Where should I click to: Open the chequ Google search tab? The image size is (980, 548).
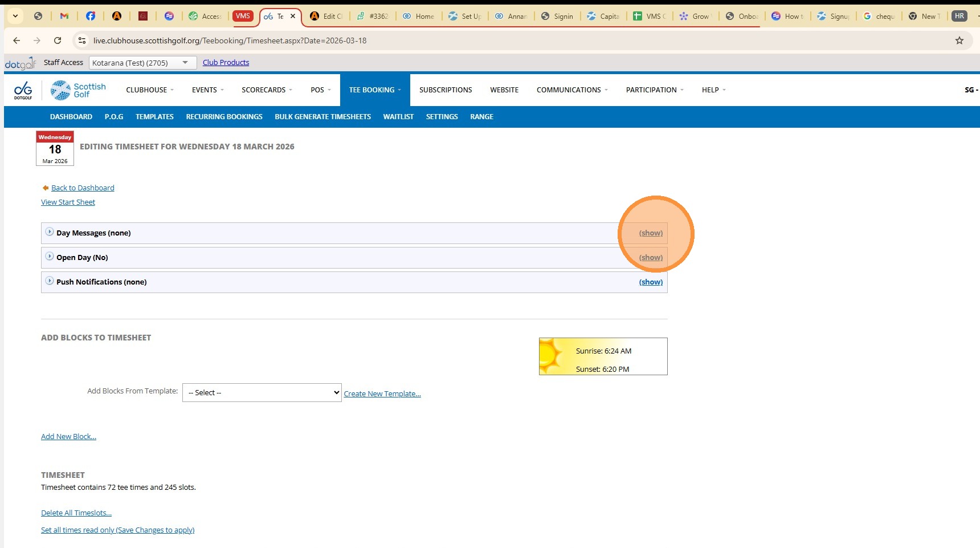coord(879,16)
